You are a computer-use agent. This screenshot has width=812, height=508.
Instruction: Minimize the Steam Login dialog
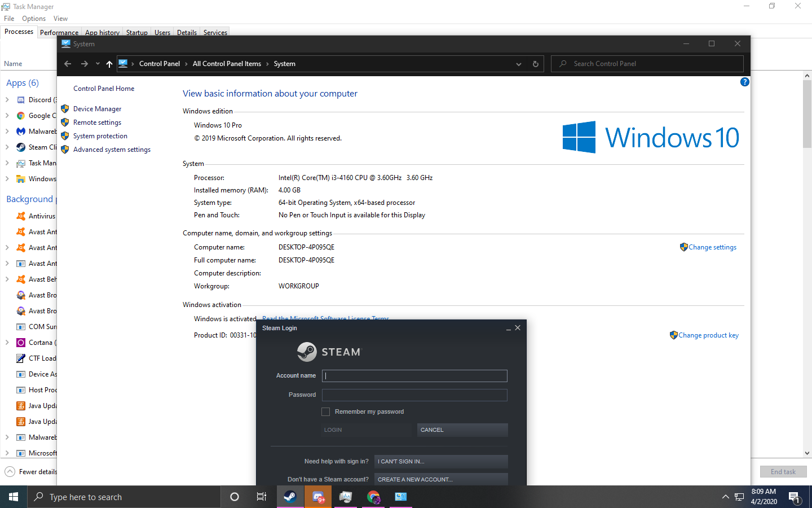pyautogui.click(x=509, y=329)
